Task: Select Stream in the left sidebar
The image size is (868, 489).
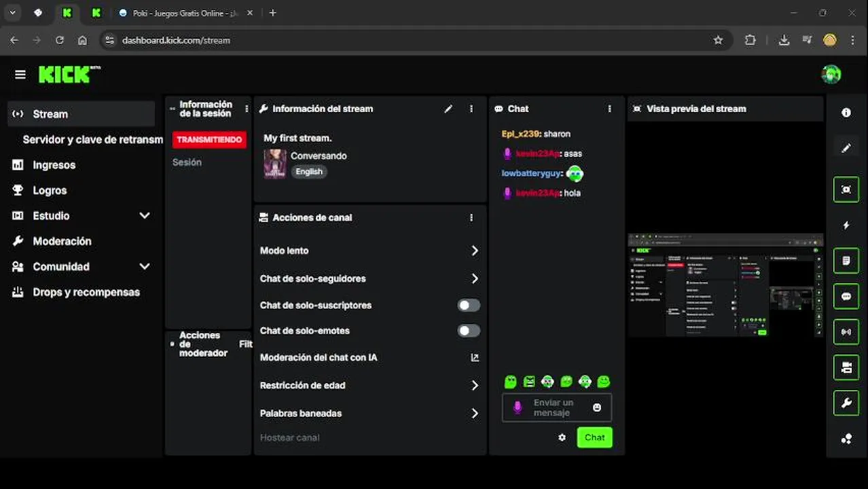Action: (81, 114)
